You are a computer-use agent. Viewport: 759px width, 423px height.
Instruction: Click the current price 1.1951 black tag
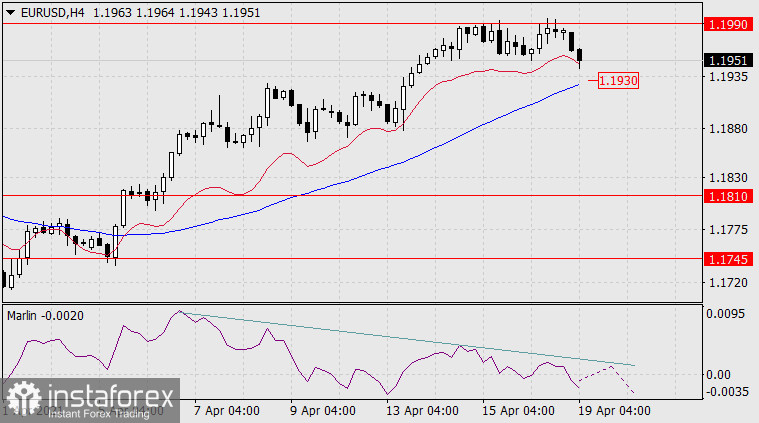tap(729, 60)
